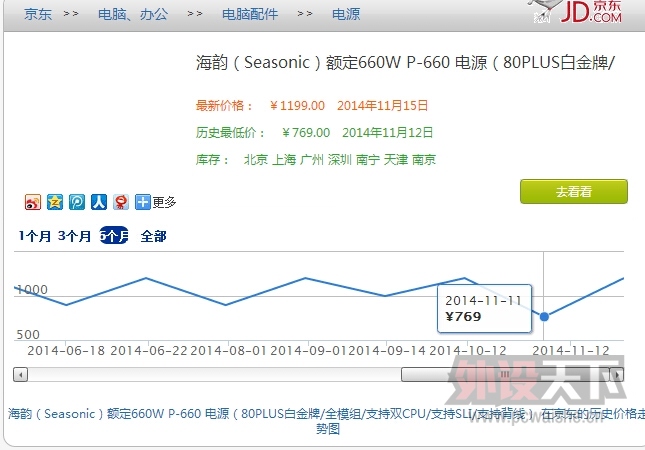Click the highlighted ¥769 data point
Viewport: 645px width, 450px height.
[544, 317]
